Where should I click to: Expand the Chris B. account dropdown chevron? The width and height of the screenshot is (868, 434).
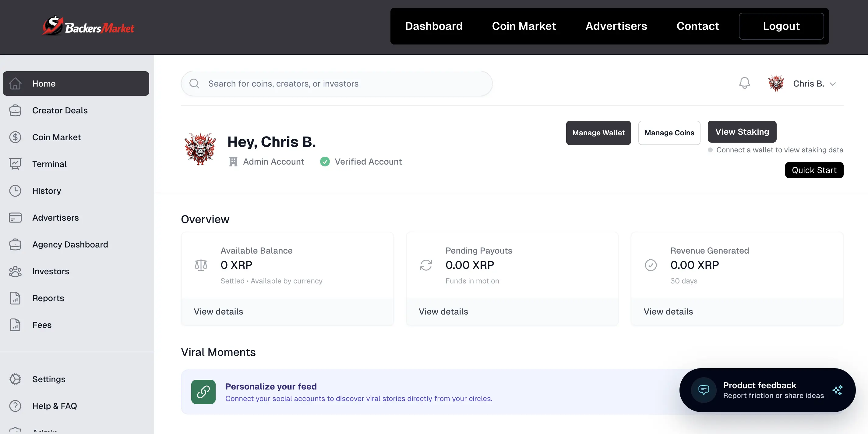833,84
